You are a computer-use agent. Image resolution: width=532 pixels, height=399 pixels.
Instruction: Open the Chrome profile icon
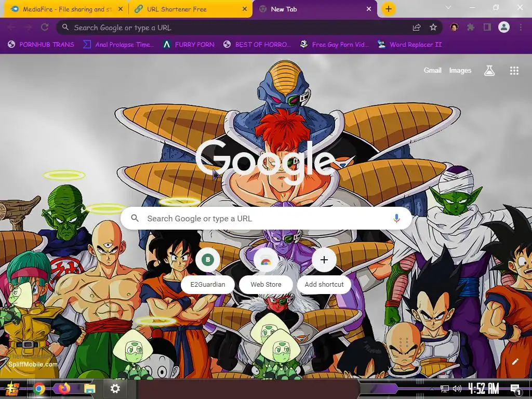click(504, 27)
